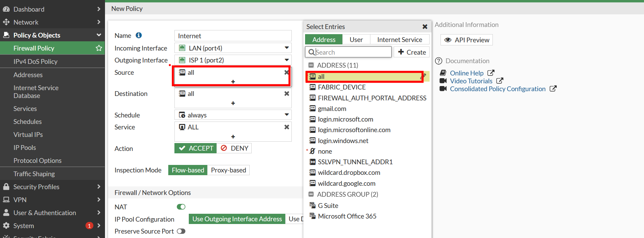Open the Video Tutorials link

[471, 81]
